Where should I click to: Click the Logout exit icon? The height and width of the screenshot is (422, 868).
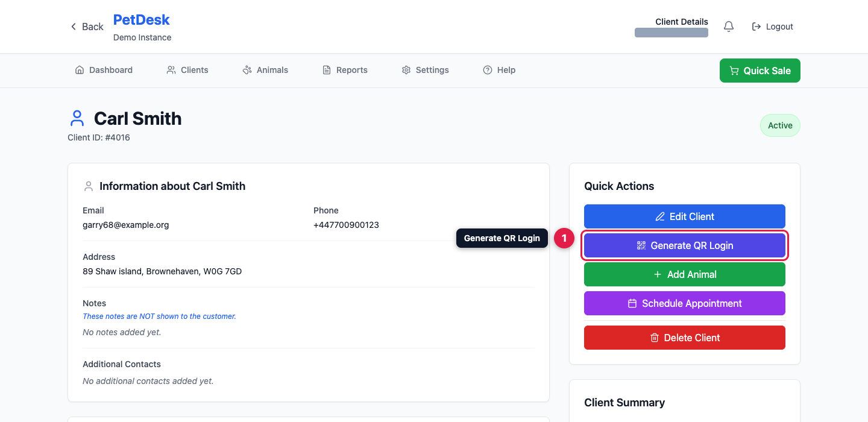[756, 27]
